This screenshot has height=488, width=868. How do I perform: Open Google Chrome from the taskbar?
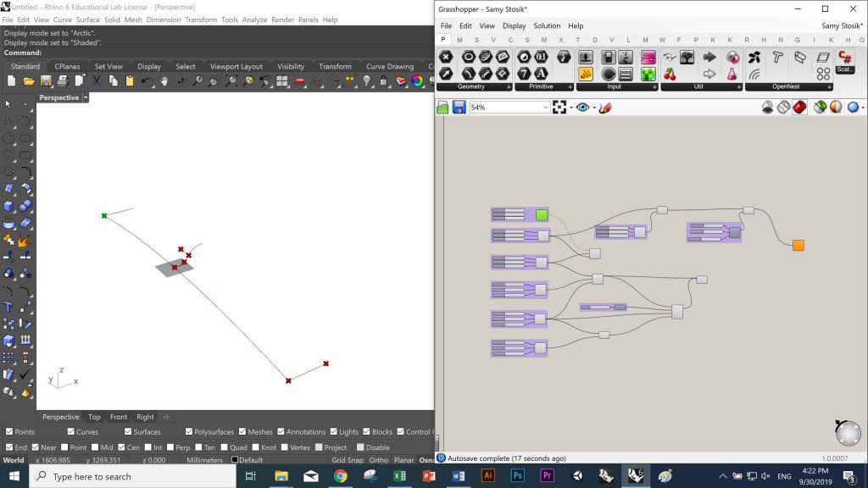click(340, 476)
